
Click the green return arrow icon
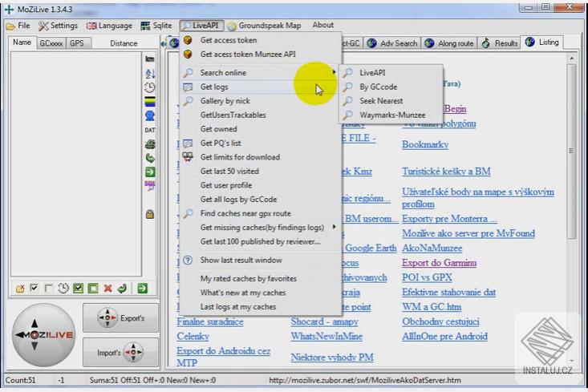[x=122, y=289]
